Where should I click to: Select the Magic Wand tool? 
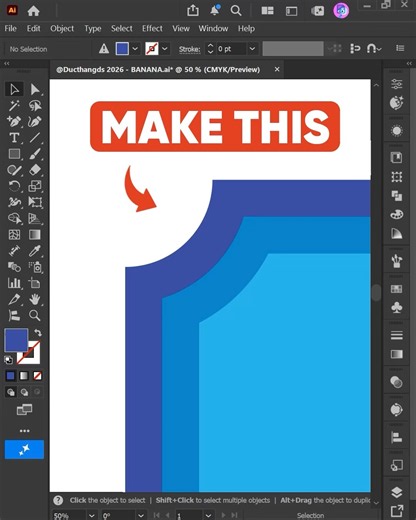click(x=14, y=105)
